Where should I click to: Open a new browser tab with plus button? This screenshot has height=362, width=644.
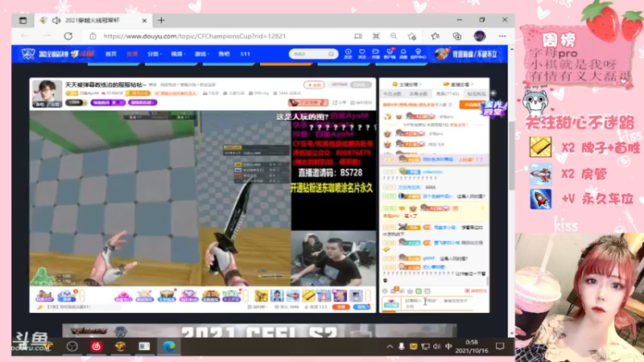tap(161, 20)
